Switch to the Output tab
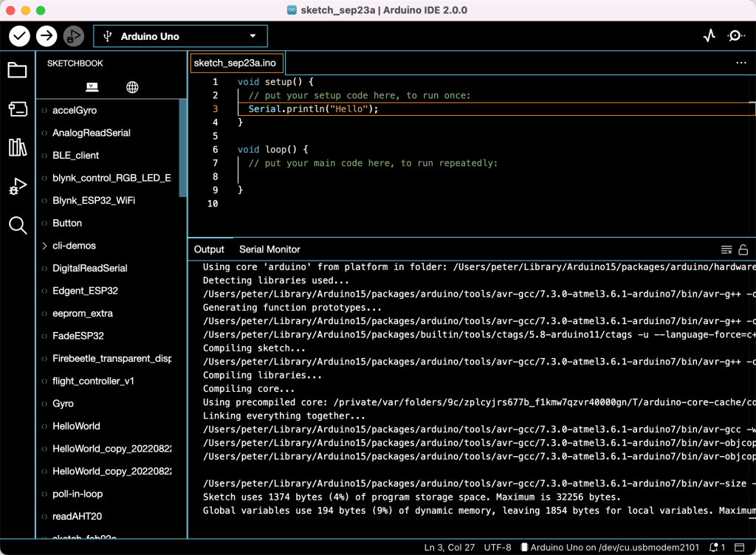The image size is (756, 555). pyautogui.click(x=209, y=249)
